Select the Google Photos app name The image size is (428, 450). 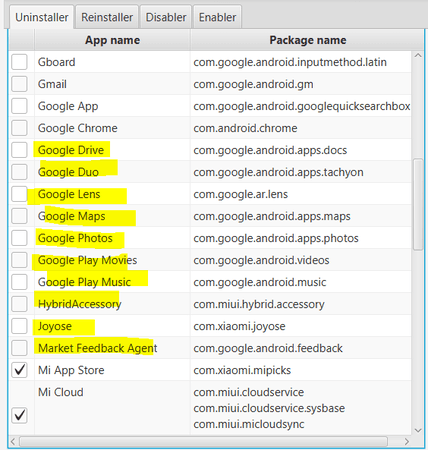coord(75,238)
